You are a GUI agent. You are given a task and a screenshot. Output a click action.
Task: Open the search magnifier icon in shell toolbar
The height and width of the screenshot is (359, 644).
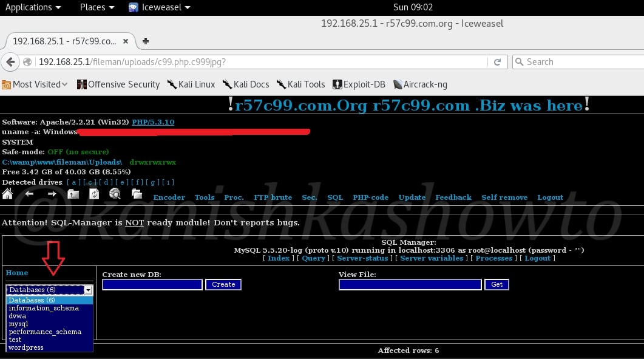115,194
